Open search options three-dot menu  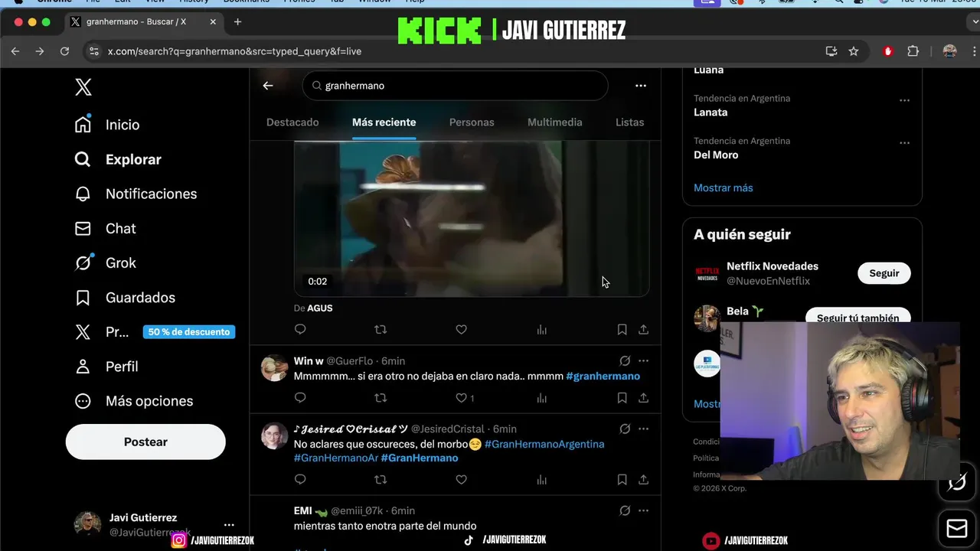tap(641, 86)
